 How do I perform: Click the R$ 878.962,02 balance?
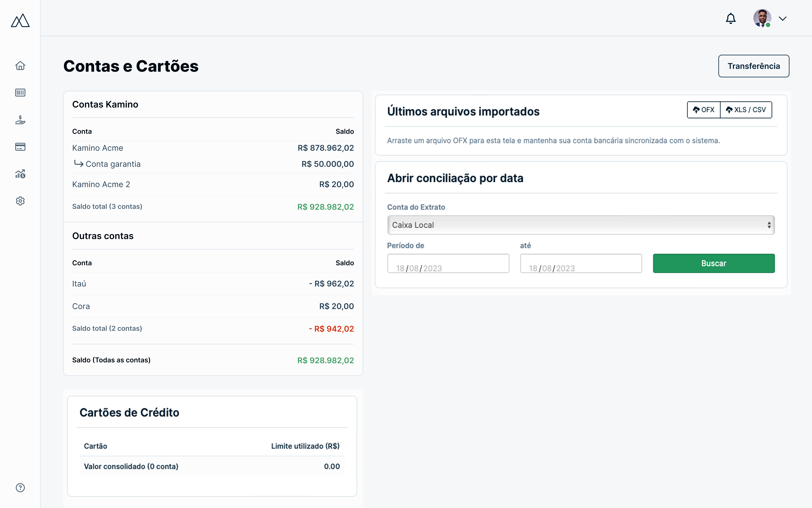326,148
